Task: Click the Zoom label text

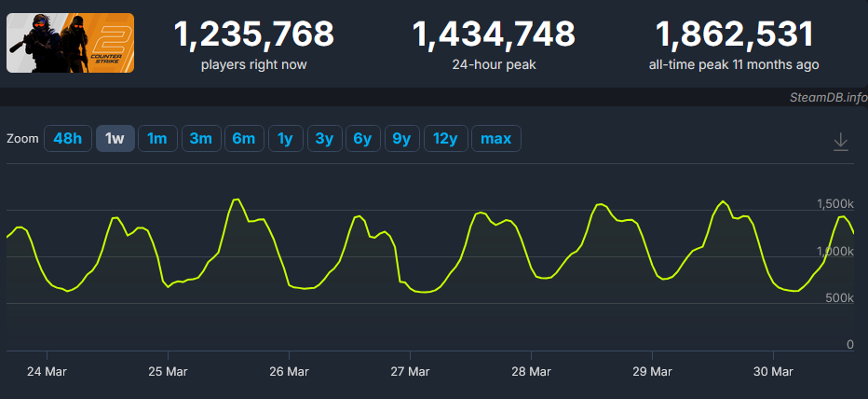Action: click(22, 139)
